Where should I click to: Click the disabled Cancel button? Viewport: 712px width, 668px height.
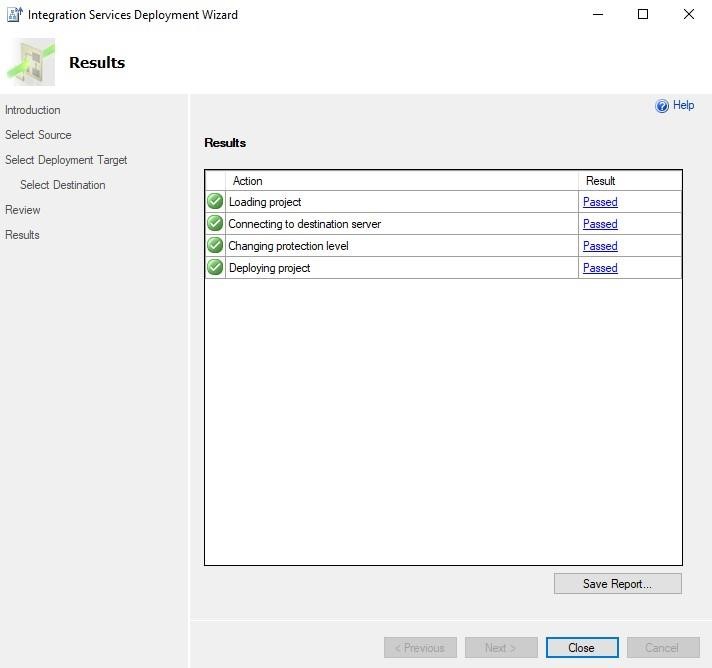coord(663,648)
